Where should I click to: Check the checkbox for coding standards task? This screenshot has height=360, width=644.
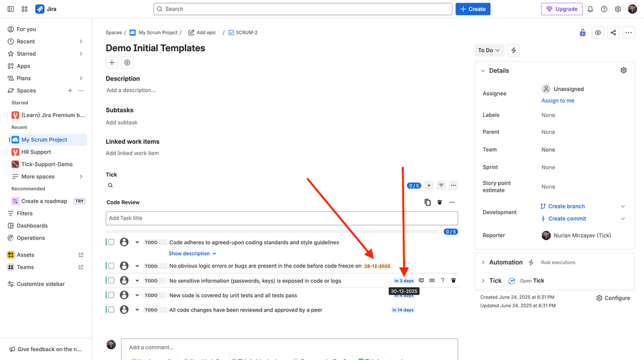(x=111, y=242)
